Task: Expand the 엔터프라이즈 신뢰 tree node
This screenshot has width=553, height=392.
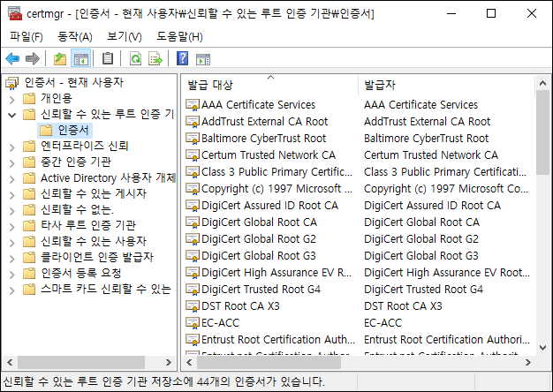Action: click(x=12, y=147)
